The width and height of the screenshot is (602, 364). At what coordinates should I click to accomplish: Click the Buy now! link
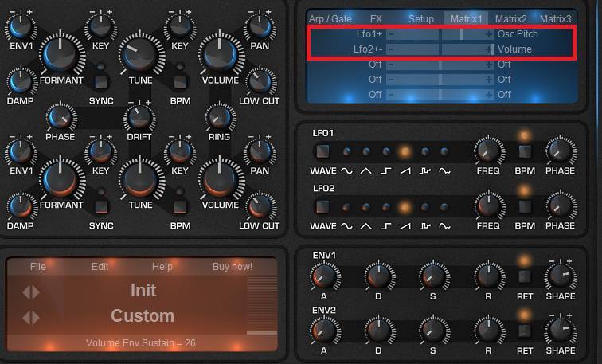[233, 266]
